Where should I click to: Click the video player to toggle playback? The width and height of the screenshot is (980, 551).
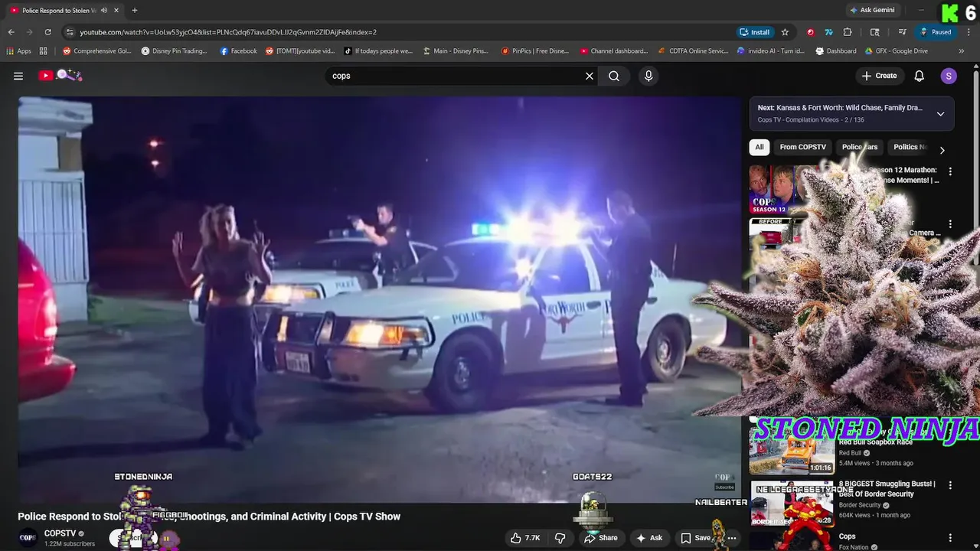tap(380, 298)
